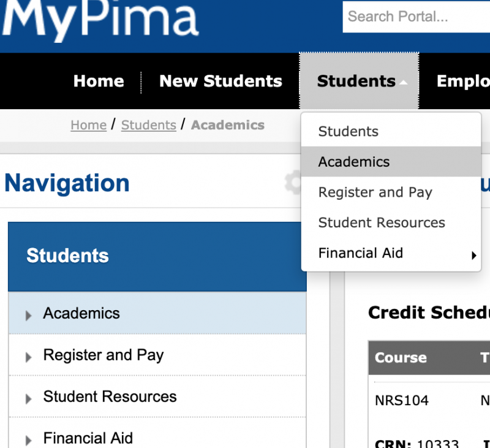Click the Students breadcrumb link
This screenshot has width=490, height=448.
click(x=148, y=124)
